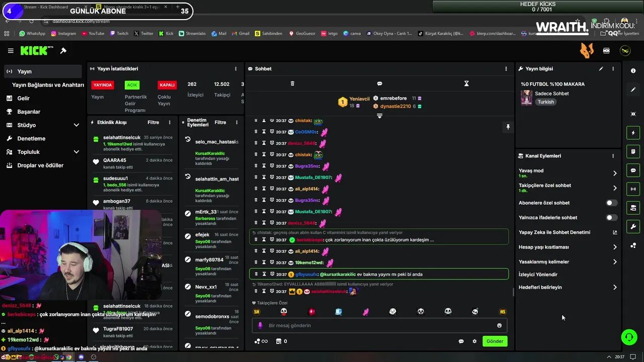
Task: Select the SA emote in quick emotes
Action: click(x=257, y=312)
